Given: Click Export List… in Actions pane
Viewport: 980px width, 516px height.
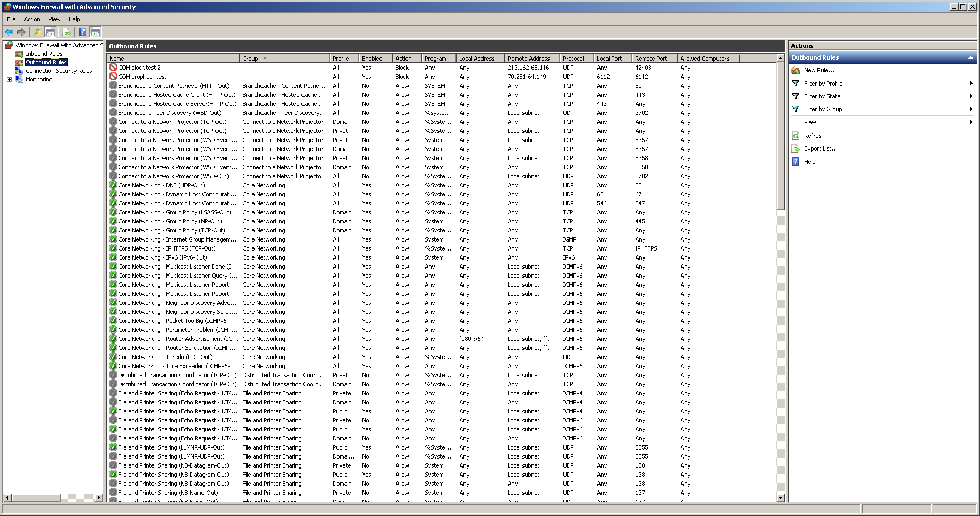Looking at the screenshot, I should [820, 148].
